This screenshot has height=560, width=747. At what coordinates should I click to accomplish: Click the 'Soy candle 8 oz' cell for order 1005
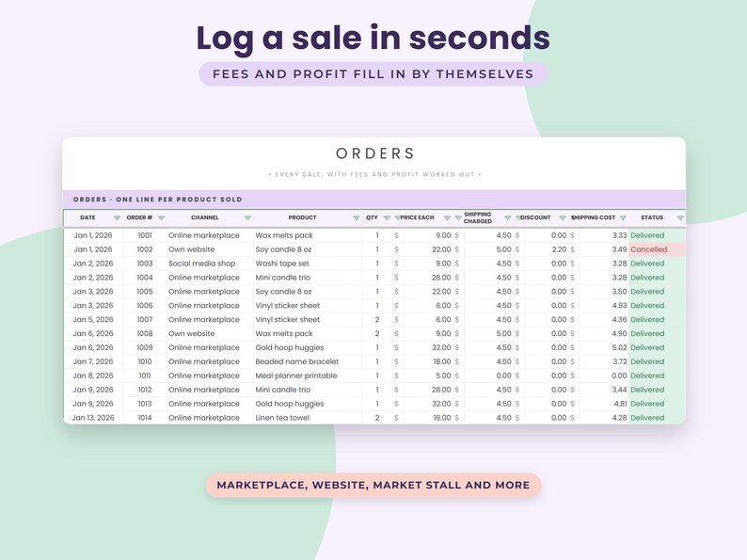[308, 292]
